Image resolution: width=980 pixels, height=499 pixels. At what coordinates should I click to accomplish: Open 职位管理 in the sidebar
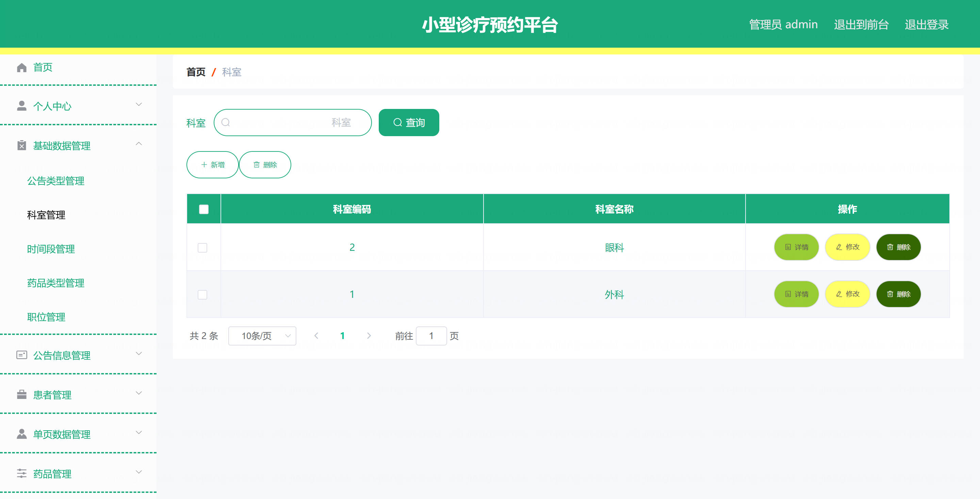[x=46, y=317]
